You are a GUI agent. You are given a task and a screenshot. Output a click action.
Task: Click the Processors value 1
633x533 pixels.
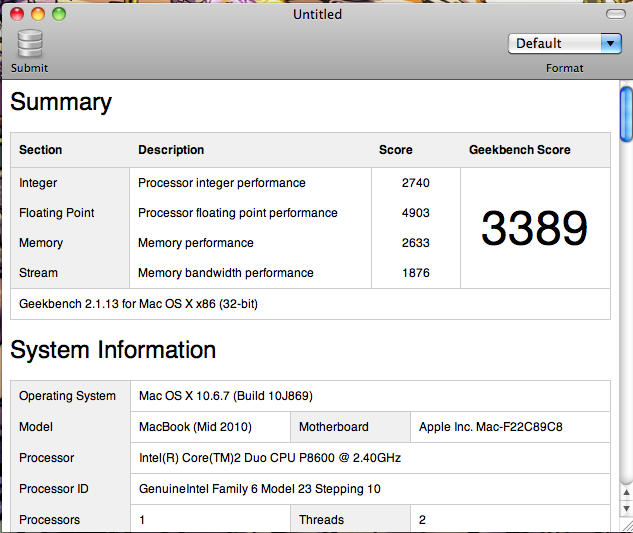pyautogui.click(x=142, y=520)
